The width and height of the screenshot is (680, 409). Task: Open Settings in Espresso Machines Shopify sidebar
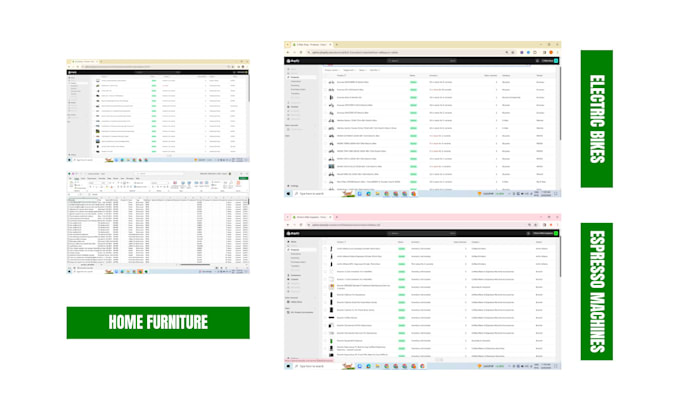tap(293, 358)
